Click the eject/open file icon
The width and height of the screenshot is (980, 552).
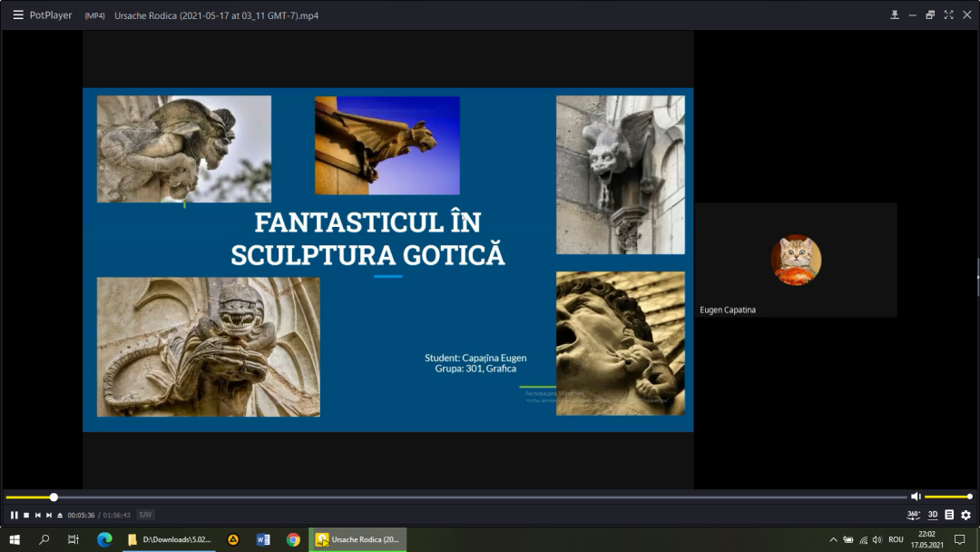point(60,515)
